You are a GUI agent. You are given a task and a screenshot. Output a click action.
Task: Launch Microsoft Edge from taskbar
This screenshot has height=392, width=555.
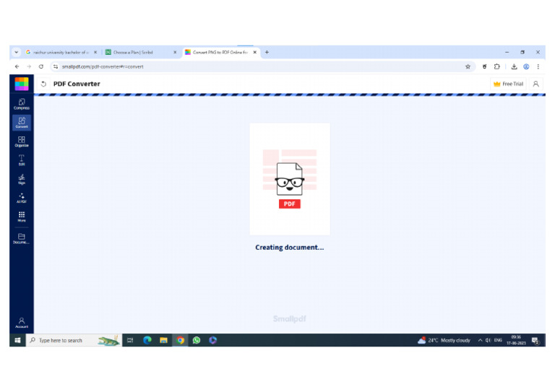coord(147,340)
